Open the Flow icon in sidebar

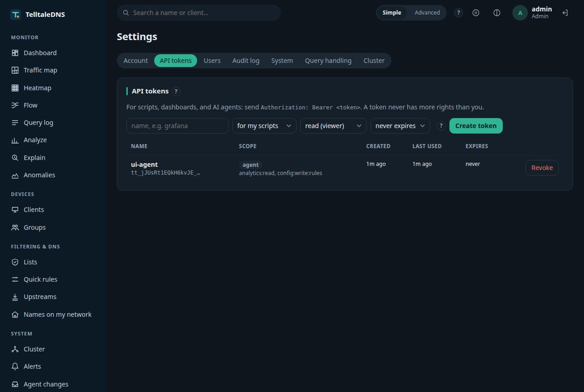pos(15,105)
